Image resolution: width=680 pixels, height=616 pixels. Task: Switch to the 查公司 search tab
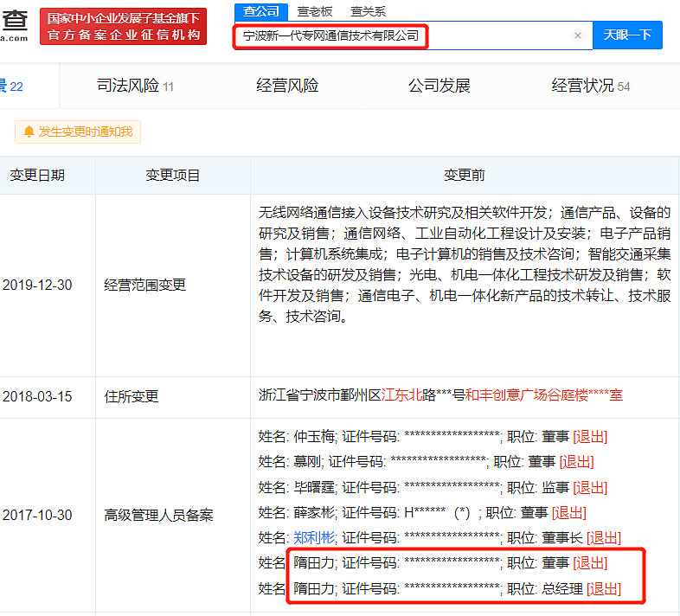(x=261, y=12)
